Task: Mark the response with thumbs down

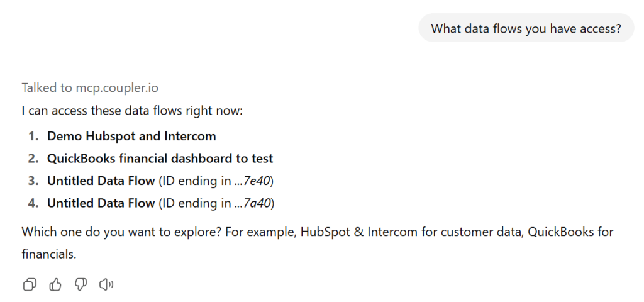Action: pyautogui.click(x=80, y=285)
